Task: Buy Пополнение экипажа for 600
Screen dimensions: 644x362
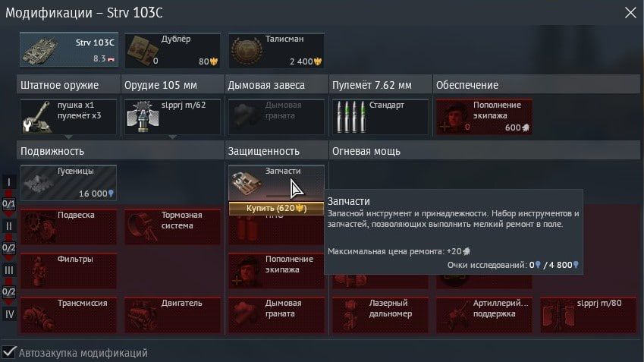Action: click(484, 117)
